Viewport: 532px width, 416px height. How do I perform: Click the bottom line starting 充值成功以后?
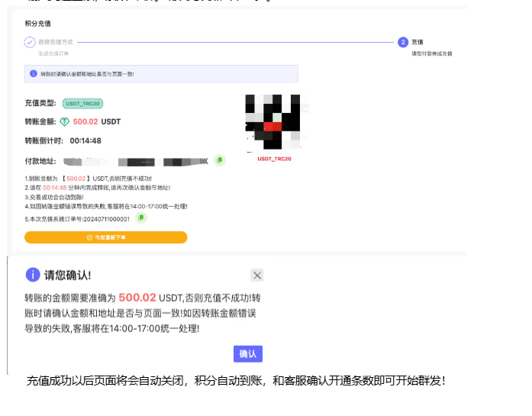[236, 381]
